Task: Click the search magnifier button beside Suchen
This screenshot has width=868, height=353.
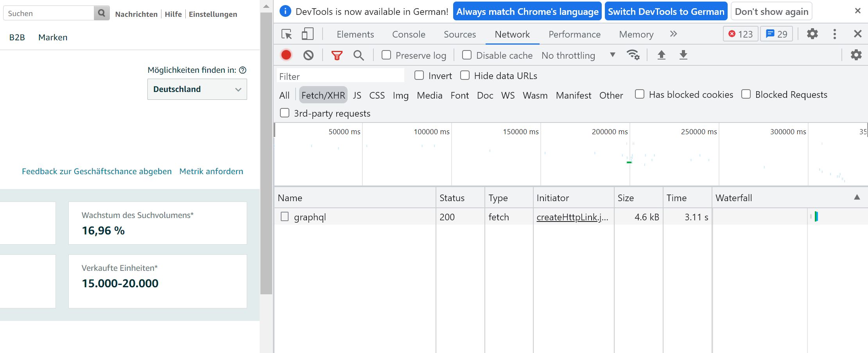Action: click(102, 13)
